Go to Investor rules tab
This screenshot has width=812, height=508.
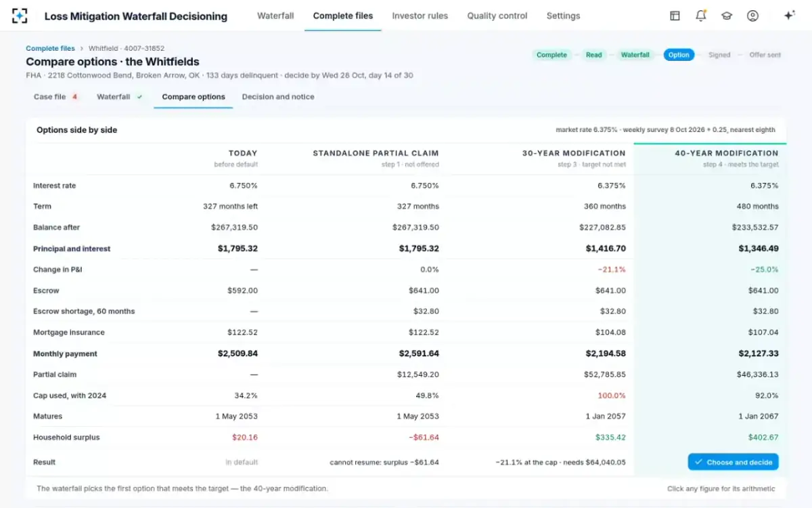[420, 16]
